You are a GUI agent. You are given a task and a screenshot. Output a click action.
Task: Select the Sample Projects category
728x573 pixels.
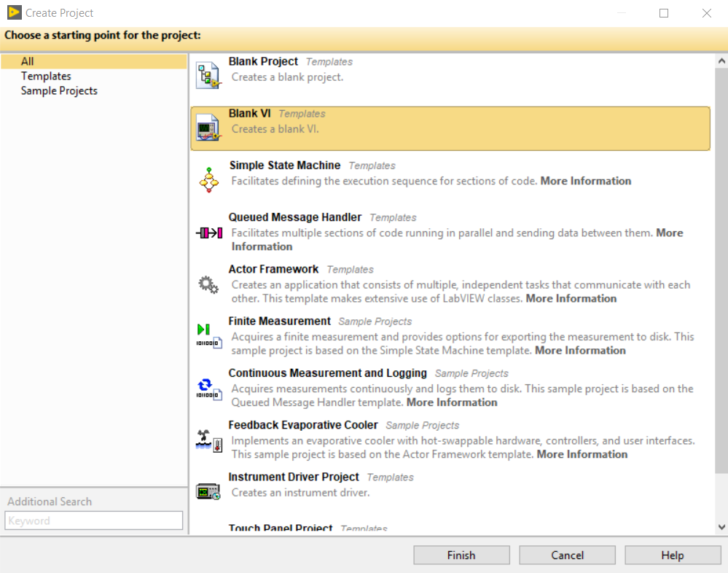(59, 91)
